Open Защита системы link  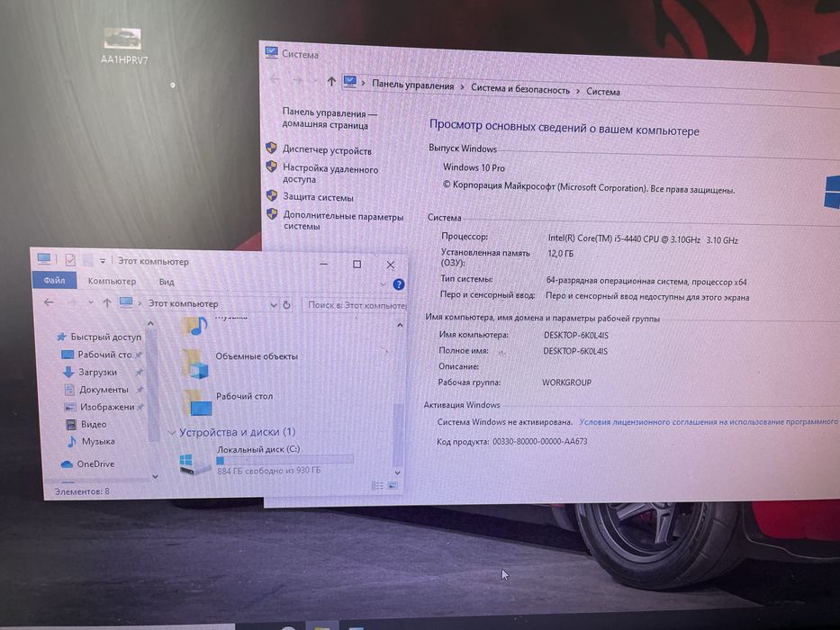(318, 197)
